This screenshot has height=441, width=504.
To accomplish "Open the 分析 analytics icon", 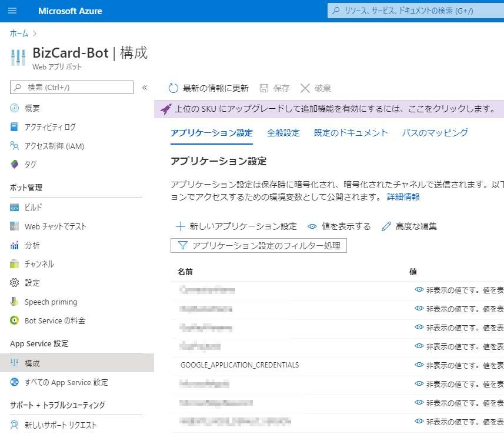I will [15, 245].
